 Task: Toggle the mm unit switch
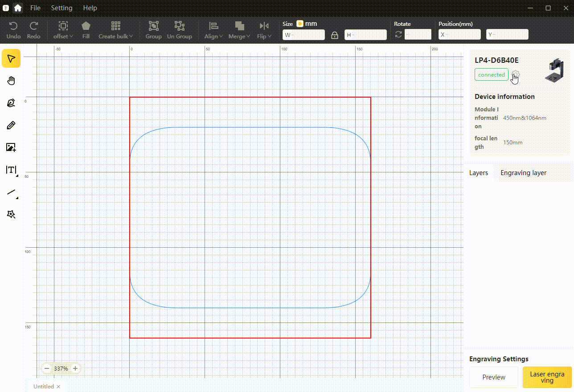(300, 24)
